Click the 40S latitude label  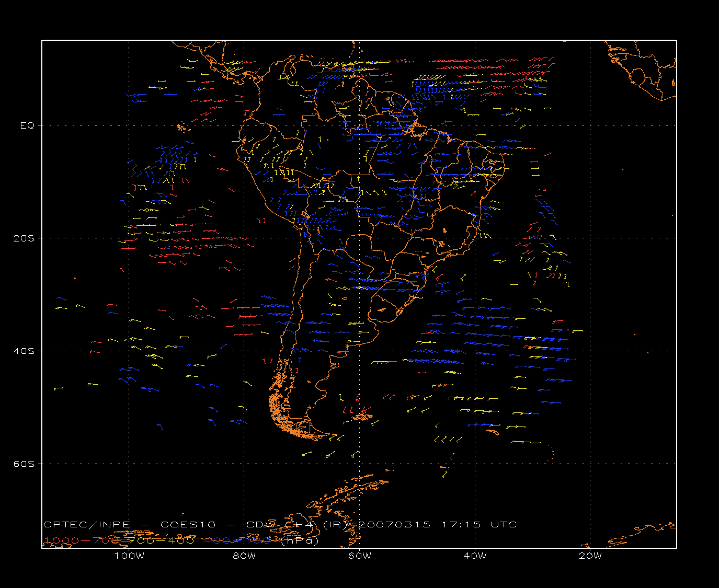(24, 351)
